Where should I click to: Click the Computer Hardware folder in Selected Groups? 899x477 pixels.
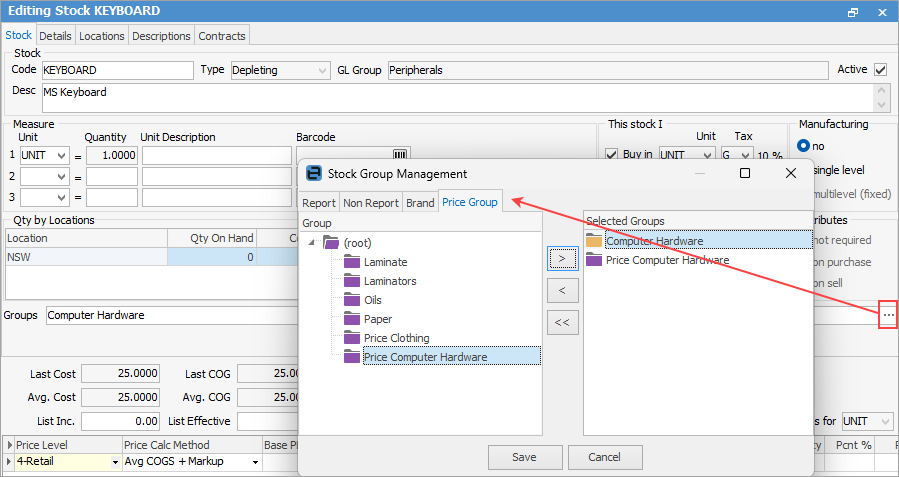click(654, 241)
